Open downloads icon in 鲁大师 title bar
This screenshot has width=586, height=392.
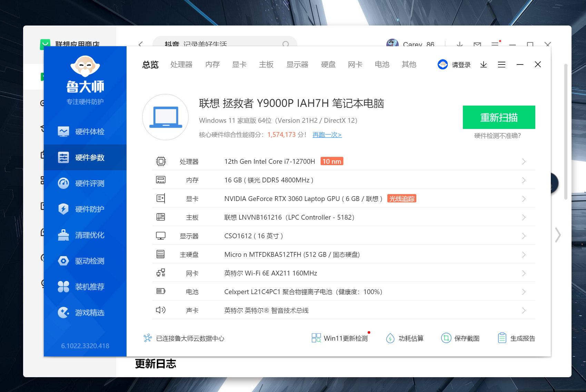484,64
